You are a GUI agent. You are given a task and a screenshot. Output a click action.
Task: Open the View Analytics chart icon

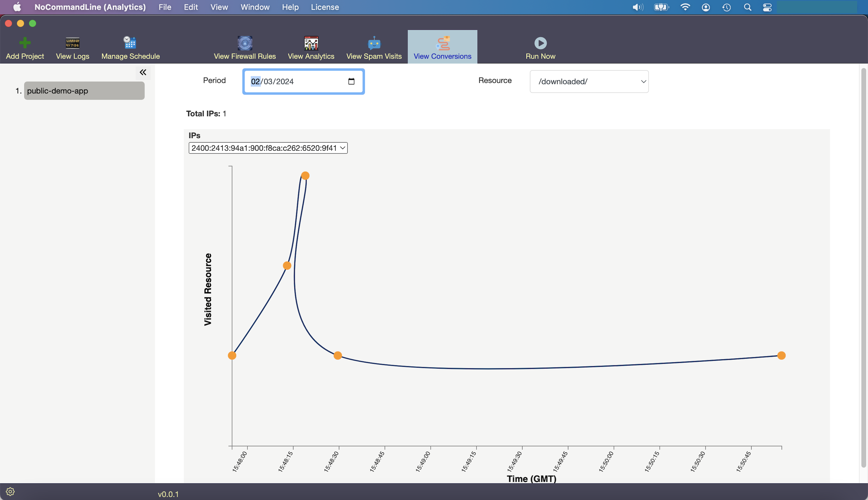(311, 43)
